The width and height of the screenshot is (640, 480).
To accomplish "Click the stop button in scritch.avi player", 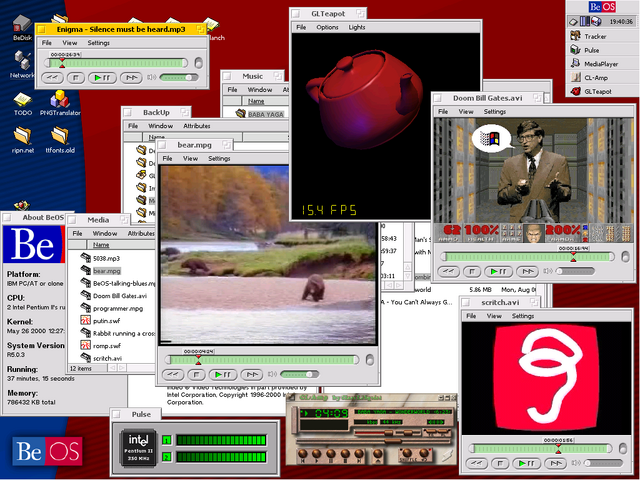I will click(x=500, y=463).
